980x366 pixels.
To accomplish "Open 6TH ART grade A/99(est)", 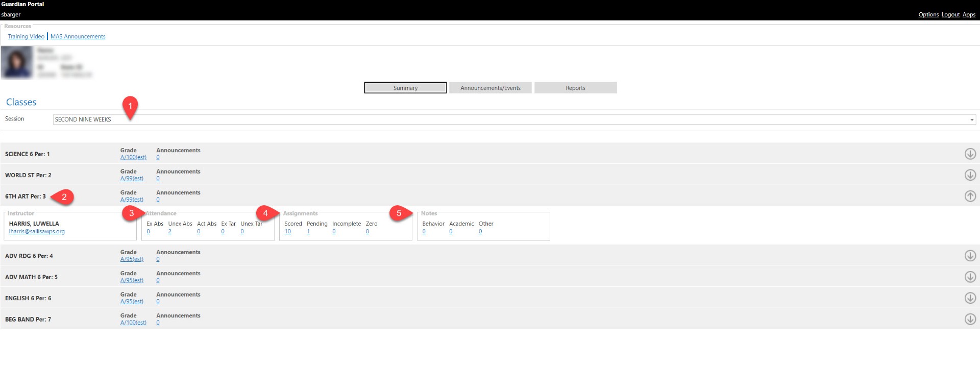I will tap(132, 200).
